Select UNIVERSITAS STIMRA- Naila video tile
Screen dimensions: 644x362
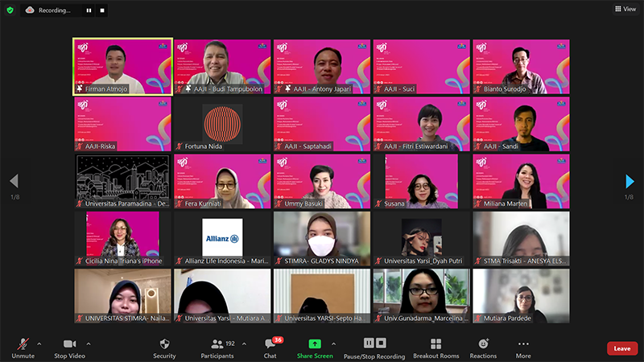point(122,296)
